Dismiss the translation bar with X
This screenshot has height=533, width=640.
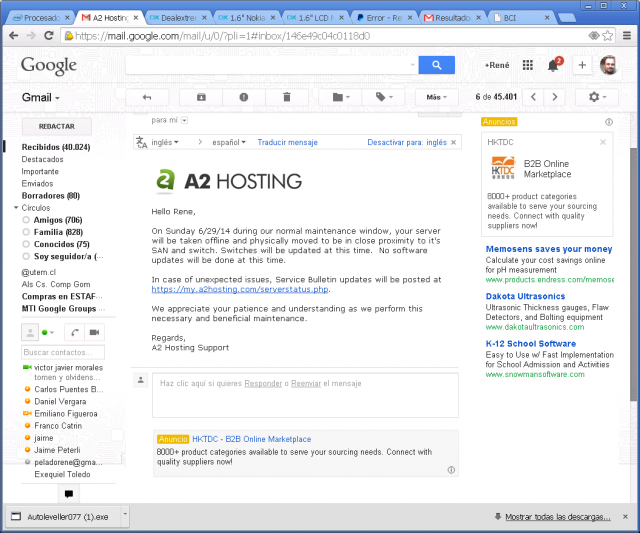pyautogui.click(x=453, y=142)
